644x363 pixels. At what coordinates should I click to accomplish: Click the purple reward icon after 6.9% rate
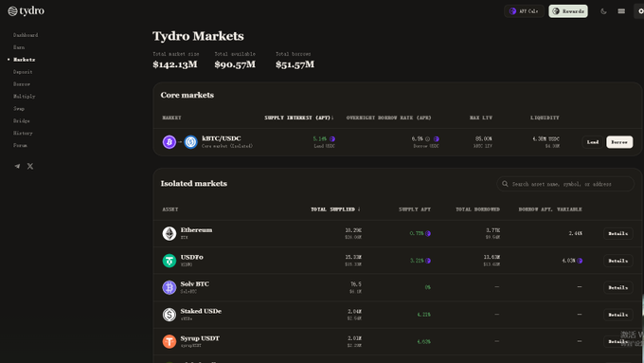(437, 139)
